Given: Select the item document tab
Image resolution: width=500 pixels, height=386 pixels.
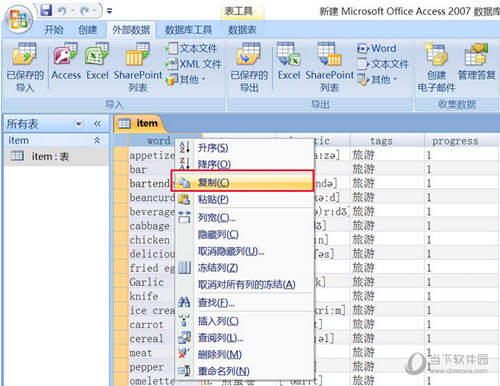Looking at the screenshot, I should coord(139,123).
